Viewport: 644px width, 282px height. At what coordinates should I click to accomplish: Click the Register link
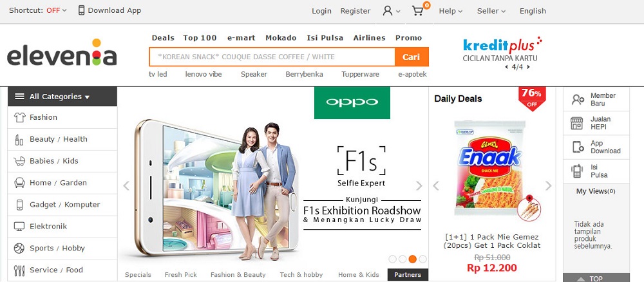click(355, 11)
